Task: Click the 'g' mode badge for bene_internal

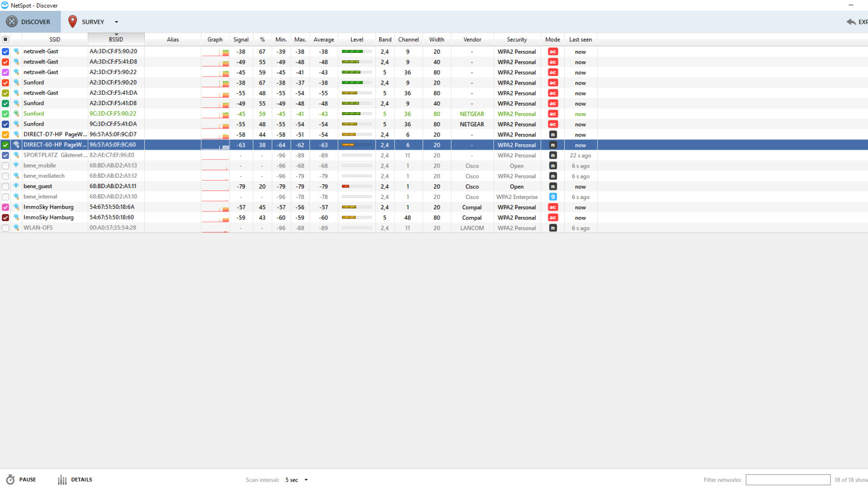Action: point(552,197)
